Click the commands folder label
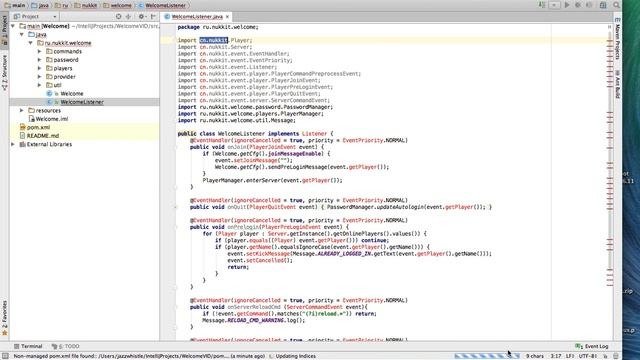The height and width of the screenshot is (360, 640). pos(68,51)
